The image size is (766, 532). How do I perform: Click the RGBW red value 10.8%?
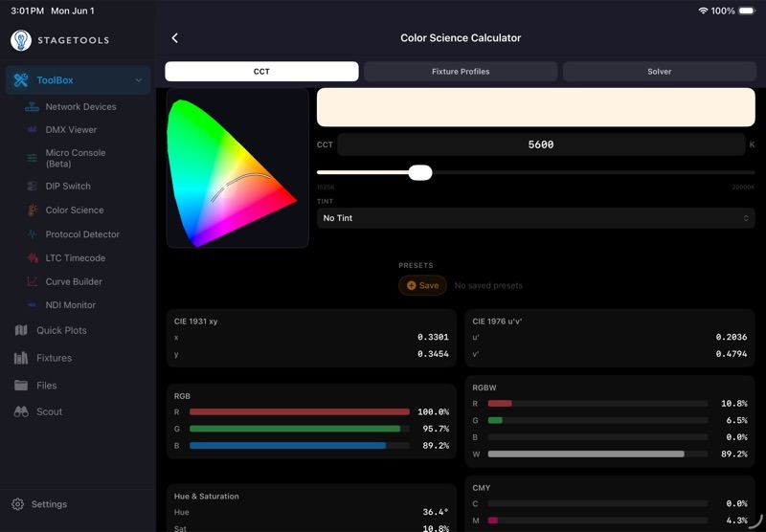[734, 404]
